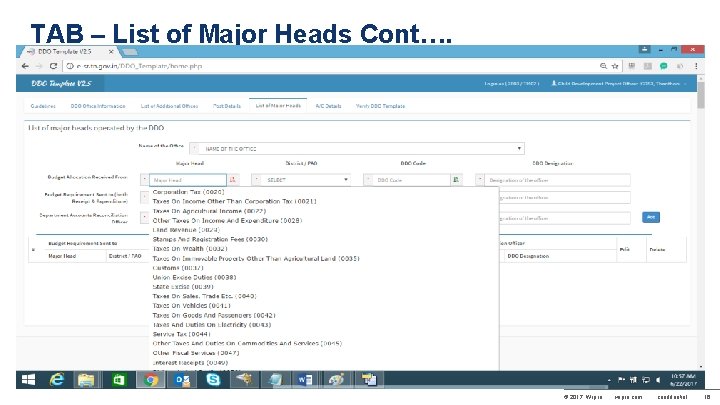Open Windows Store green taskbar icon
This screenshot has height=405, width=720.
[118, 380]
